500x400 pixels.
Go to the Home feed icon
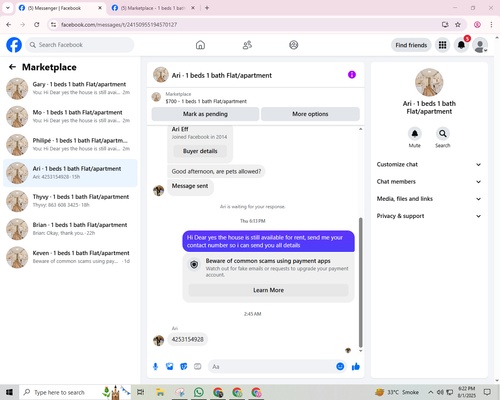pyautogui.click(x=200, y=45)
